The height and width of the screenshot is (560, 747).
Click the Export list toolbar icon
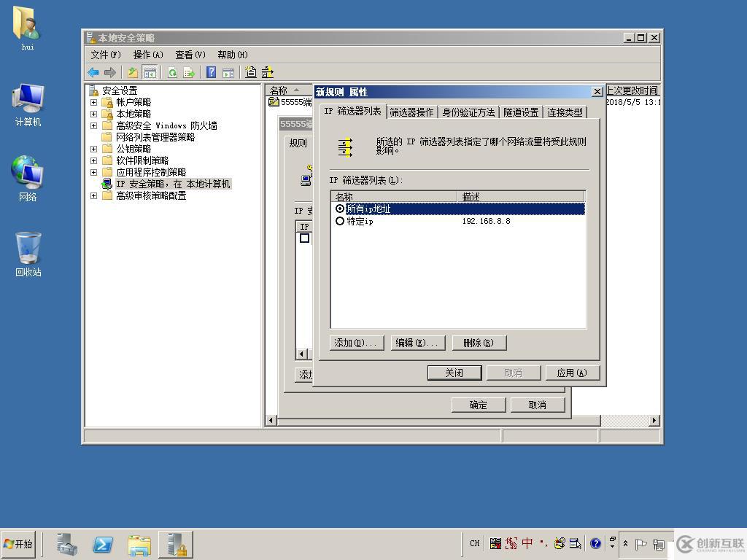(x=189, y=72)
